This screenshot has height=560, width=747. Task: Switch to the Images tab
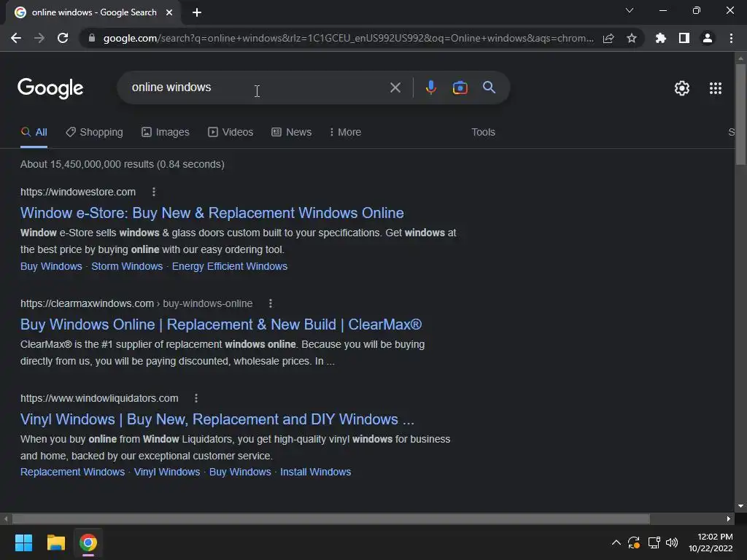click(166, 132)
